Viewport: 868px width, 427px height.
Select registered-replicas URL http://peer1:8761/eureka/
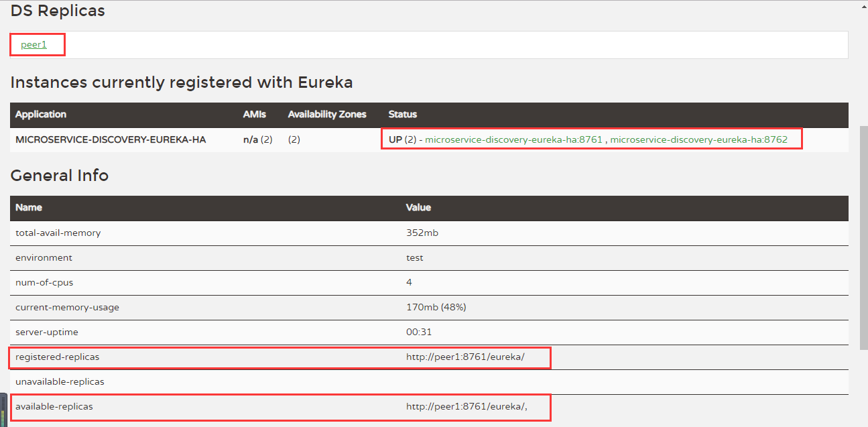point(465,357)
